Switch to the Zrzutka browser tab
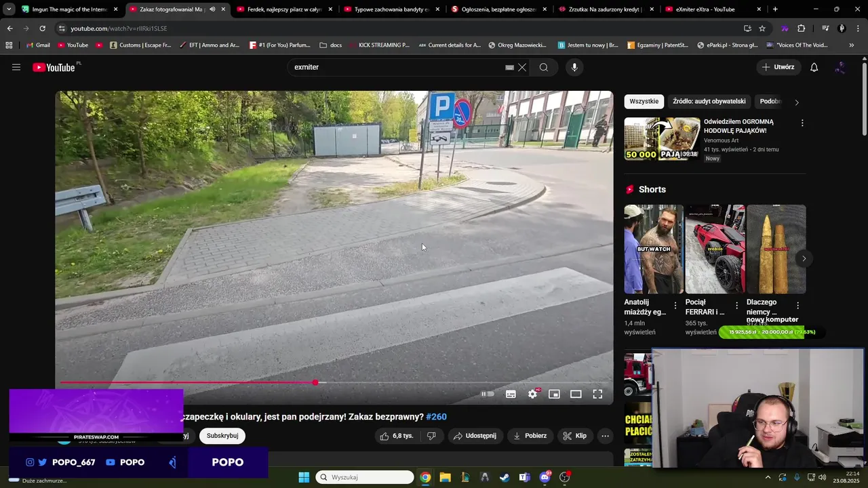 (x=605, y=9)
